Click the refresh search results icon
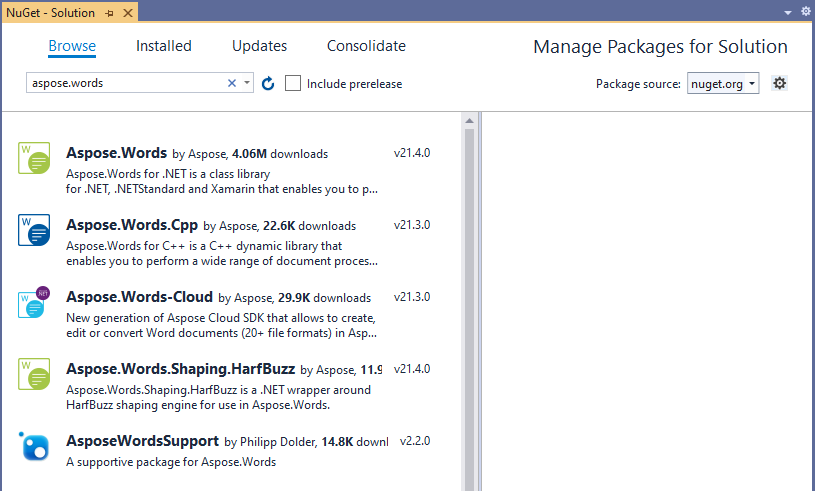This screenshot has height=491, width=815. click(268, 83)
